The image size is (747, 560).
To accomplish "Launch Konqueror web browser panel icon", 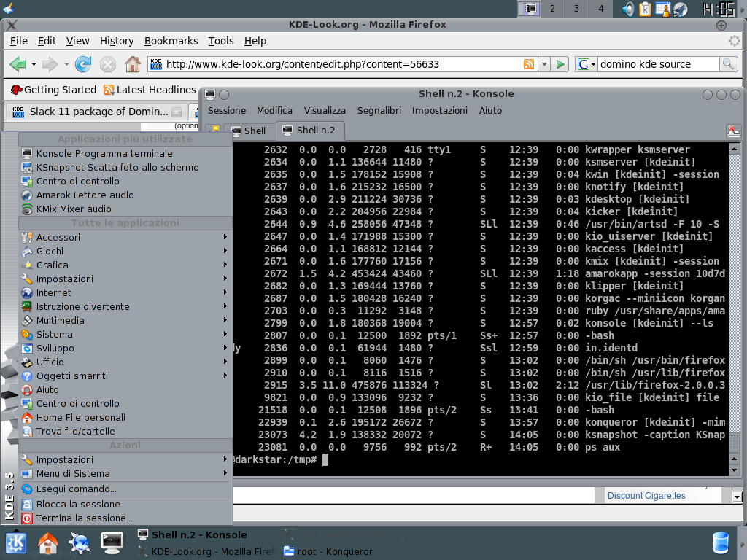I will [80, 543].
